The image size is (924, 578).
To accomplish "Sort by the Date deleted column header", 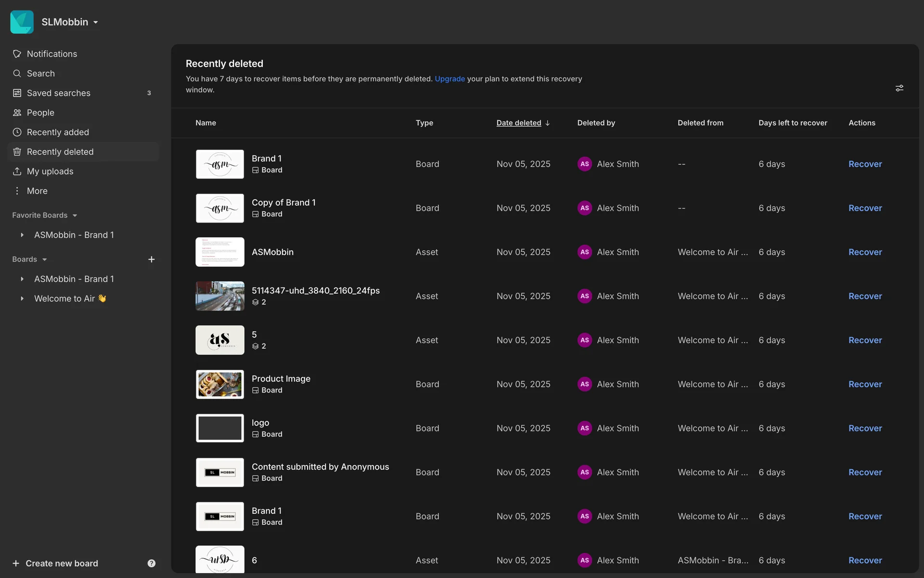I will point(519,123).
